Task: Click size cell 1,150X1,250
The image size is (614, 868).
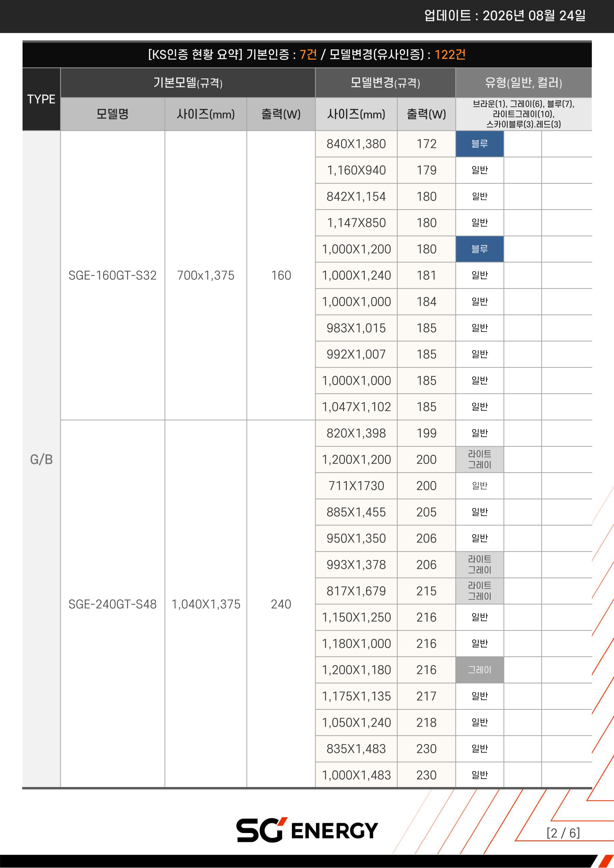Action: pos(356,617)
